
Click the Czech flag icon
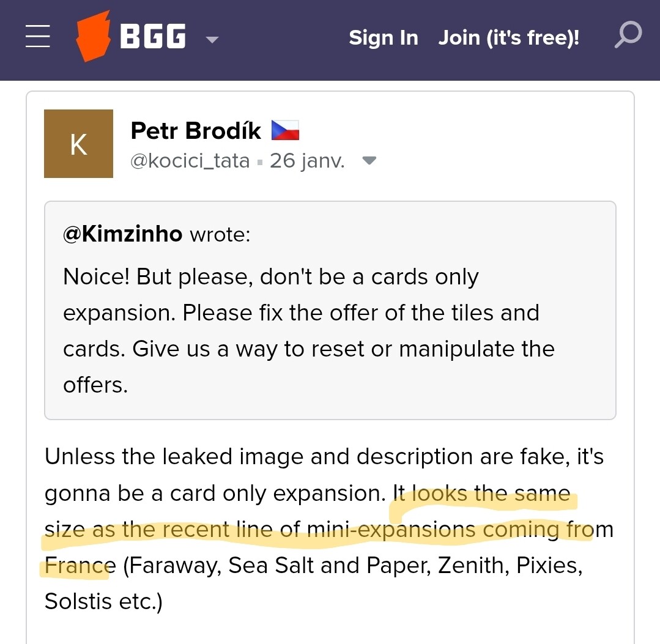[285, 130]
